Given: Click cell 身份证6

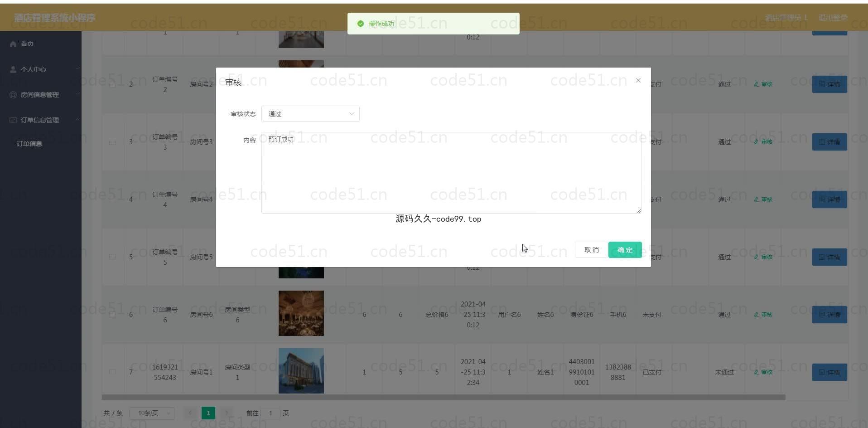Looking at the screenshot, I should [582, 315].
